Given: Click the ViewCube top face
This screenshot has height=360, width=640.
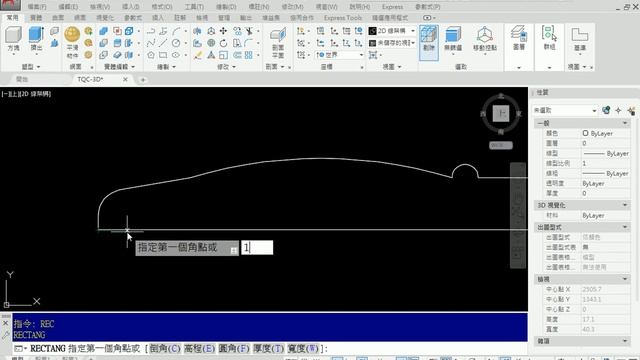Looking at the screenshot, I should point(501,113).
